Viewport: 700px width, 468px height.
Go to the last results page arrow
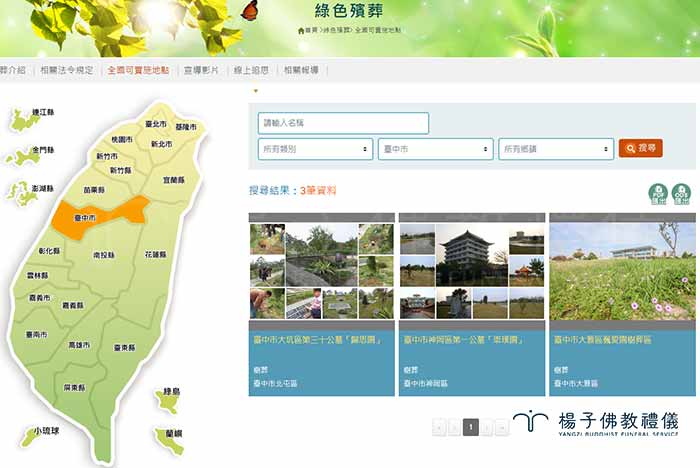[x=501, y=427]
